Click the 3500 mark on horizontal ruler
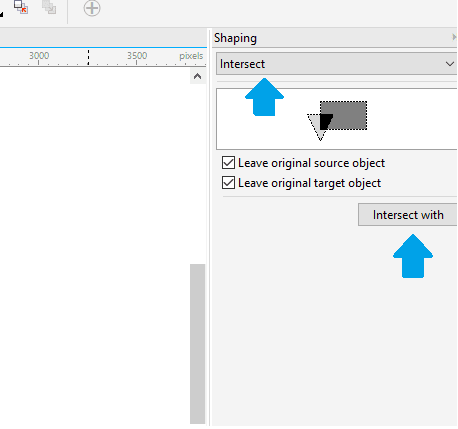The image size is (458, 429). [x=137, y=55]
